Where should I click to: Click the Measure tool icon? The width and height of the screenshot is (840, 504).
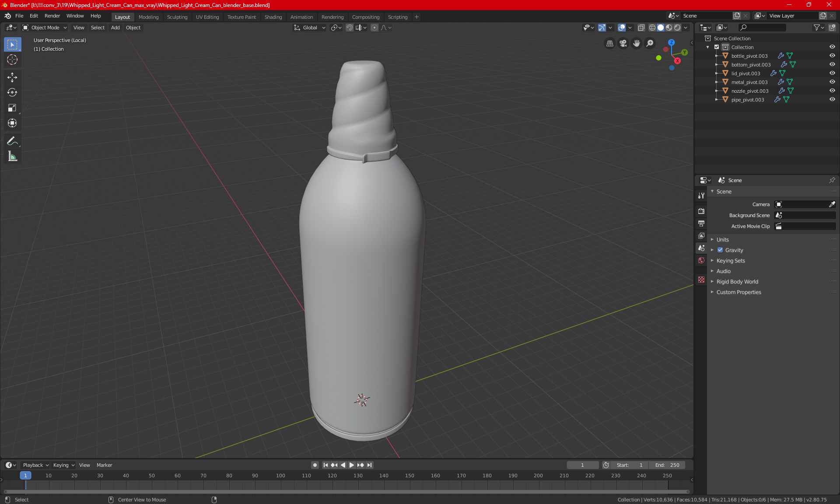point(12,157)
